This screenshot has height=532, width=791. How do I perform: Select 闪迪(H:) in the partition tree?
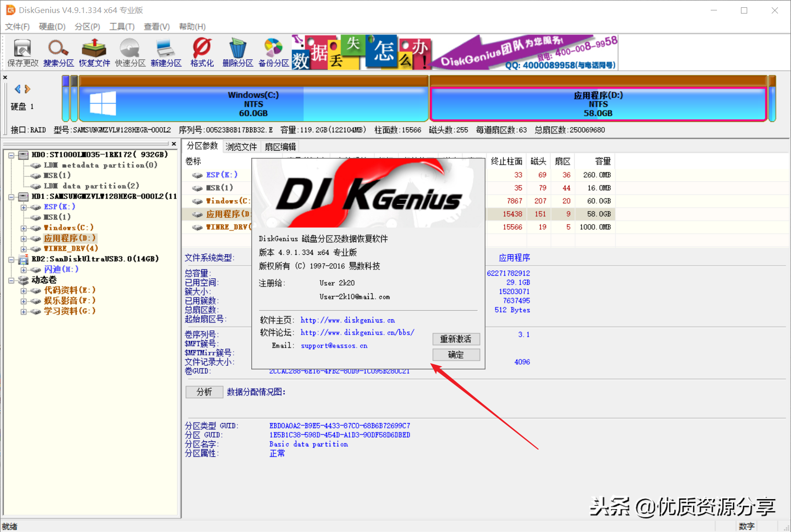[x=61, y=269]
